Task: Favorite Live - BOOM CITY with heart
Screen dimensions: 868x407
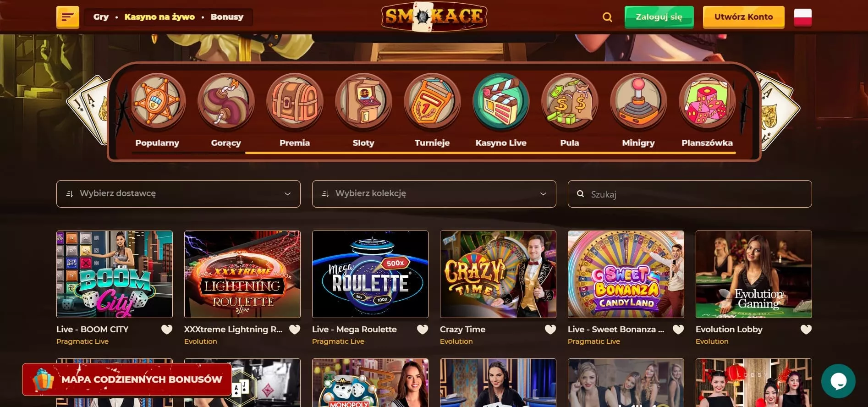Action: point(167,330)
